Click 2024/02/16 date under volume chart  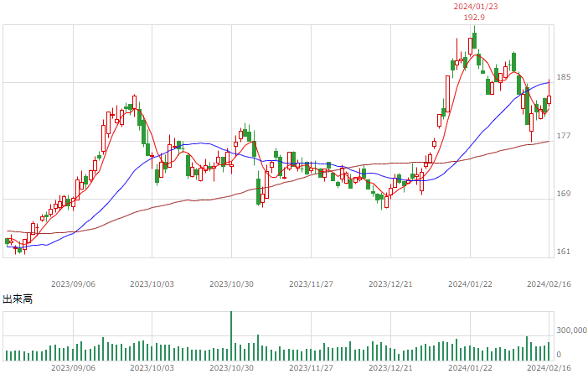pos(549,367)
